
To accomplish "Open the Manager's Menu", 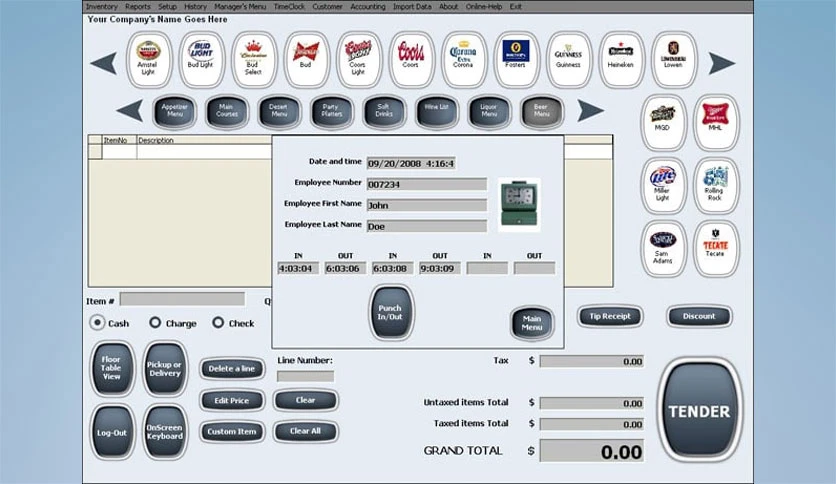I will (x=240, y=6).
